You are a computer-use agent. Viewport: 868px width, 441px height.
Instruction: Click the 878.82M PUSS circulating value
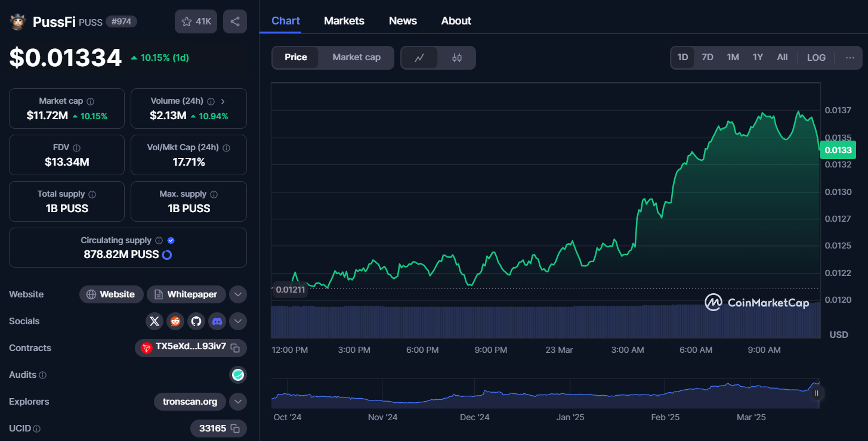click(121, 254)
